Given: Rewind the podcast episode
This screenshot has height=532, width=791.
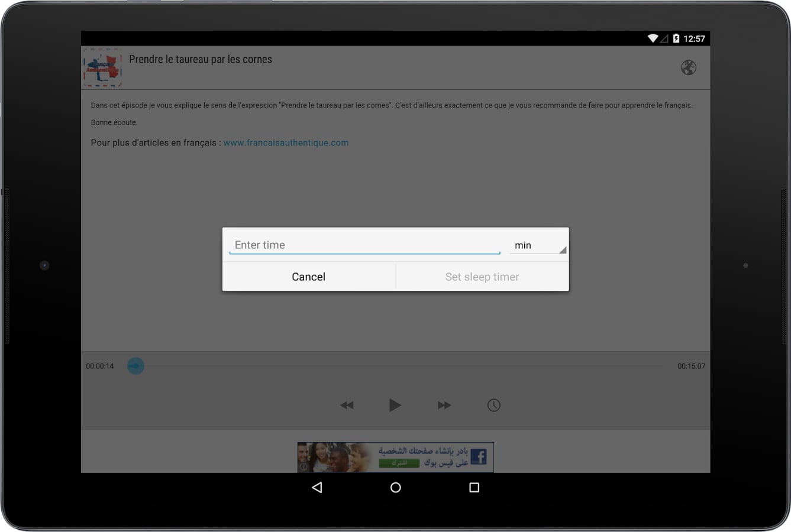Looking at the screenshot, I should pyautogui.click(x=347, y=405).
